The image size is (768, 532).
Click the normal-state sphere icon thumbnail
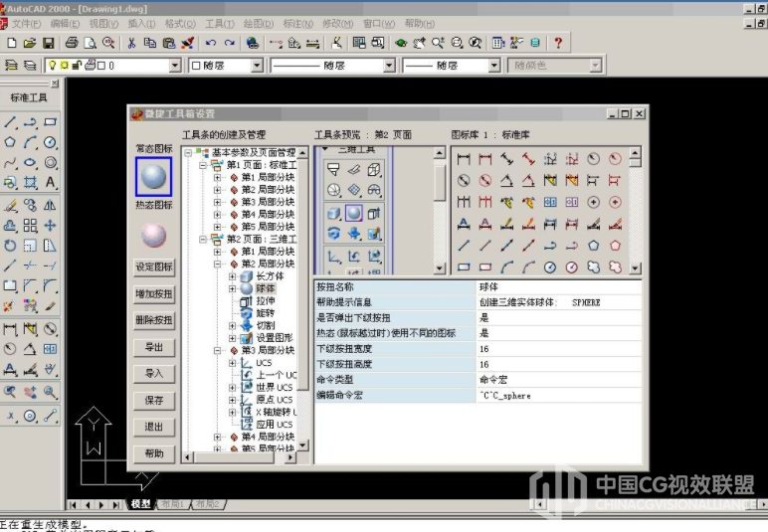coord(153,176)
